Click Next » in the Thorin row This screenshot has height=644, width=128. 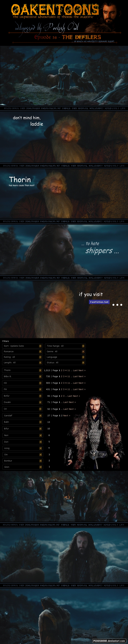pos(82,370)
